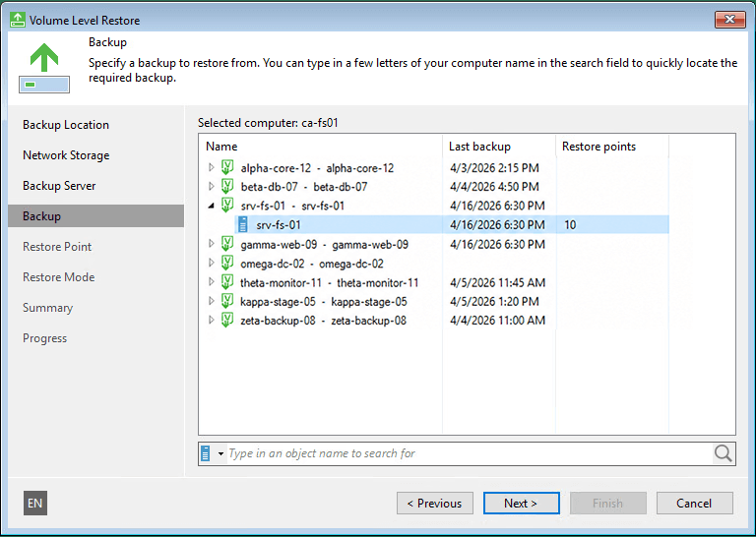Click the theta-monitor-11 backup job icon
Screen dimensions: 756x537
point(227,281)
